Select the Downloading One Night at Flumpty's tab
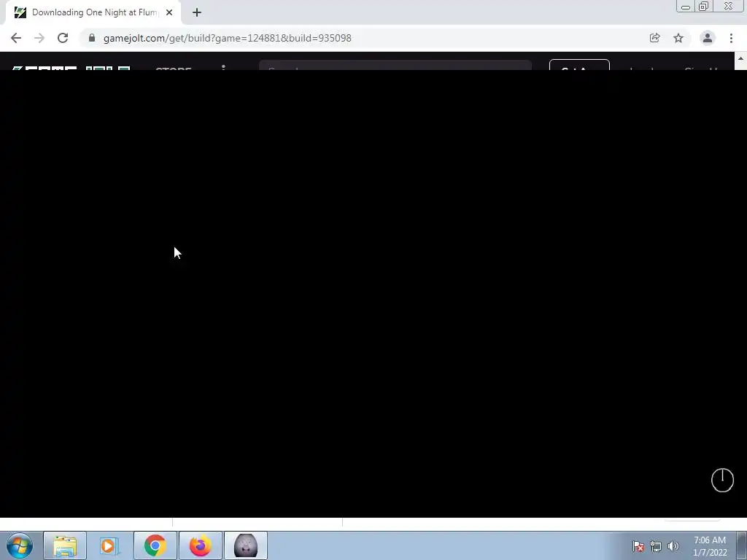Image resolution: width=747 pixels, height=560 pixels. tap(93, 13)
